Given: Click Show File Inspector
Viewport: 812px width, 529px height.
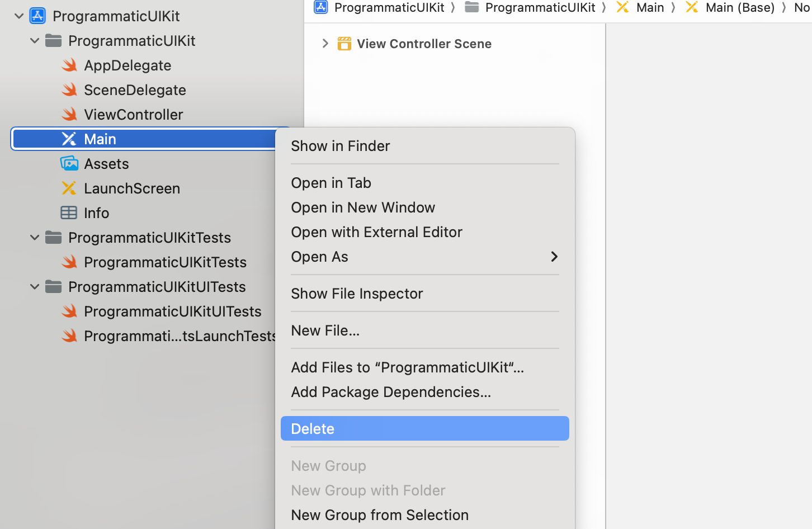Looking at the screenshot, I should [356, 294].
